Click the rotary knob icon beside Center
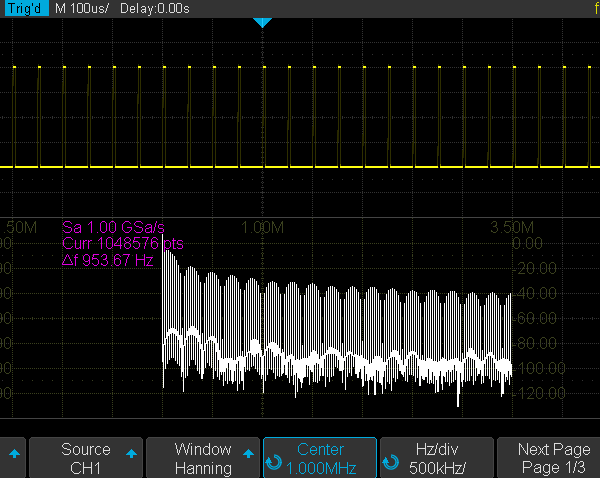Screen dimensions: 600x478 tap(274, 465)
